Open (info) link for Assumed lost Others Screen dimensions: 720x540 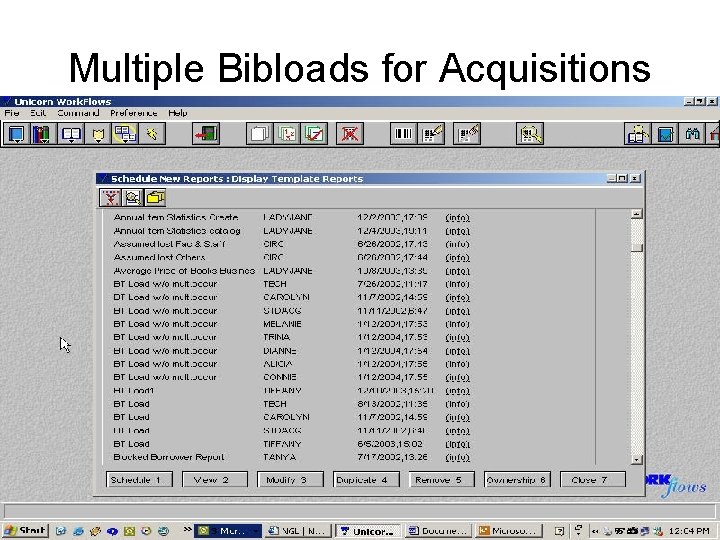coord(457,258)
